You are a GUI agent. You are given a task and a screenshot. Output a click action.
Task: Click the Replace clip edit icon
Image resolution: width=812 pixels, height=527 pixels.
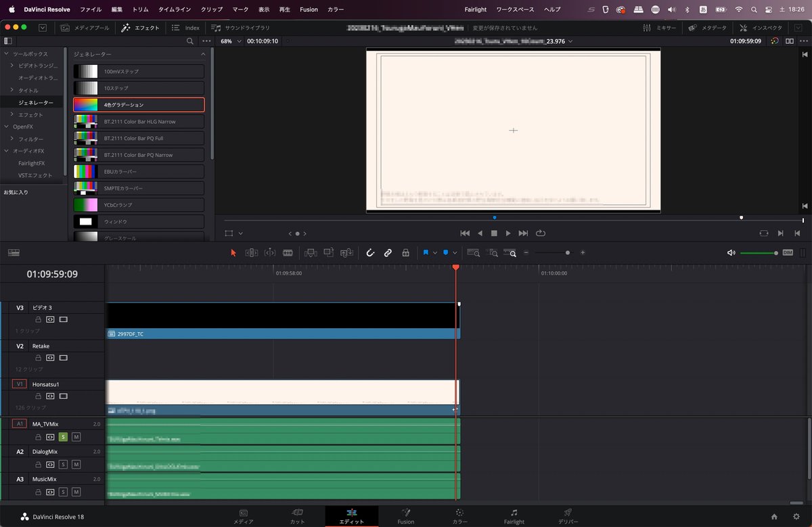point(347,252)
